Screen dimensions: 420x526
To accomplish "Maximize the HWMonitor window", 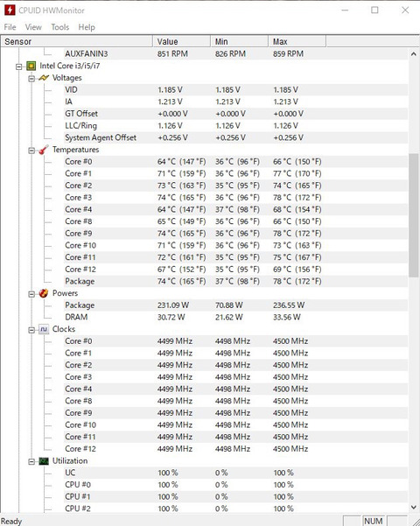I will tap(374, 10).
